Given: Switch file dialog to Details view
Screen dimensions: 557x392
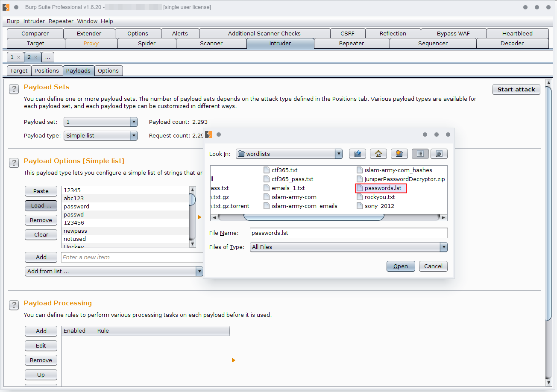Looking at the screenshot, I should click(439, 154).
